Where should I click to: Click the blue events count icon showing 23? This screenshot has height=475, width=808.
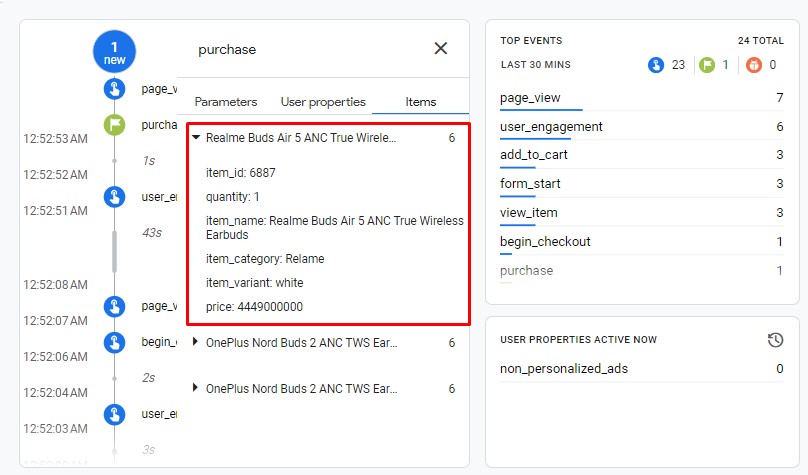[x=656, y=65]
